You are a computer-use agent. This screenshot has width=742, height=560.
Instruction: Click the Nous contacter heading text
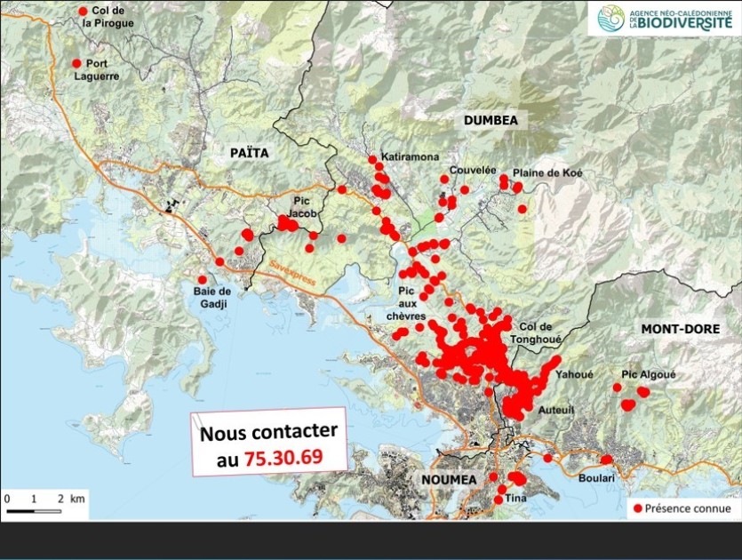(x=268, y=433)
